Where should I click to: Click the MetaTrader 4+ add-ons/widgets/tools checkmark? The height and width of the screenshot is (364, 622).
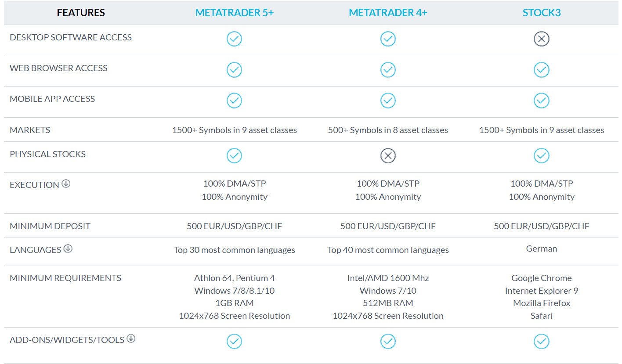(x=388, y=341)
